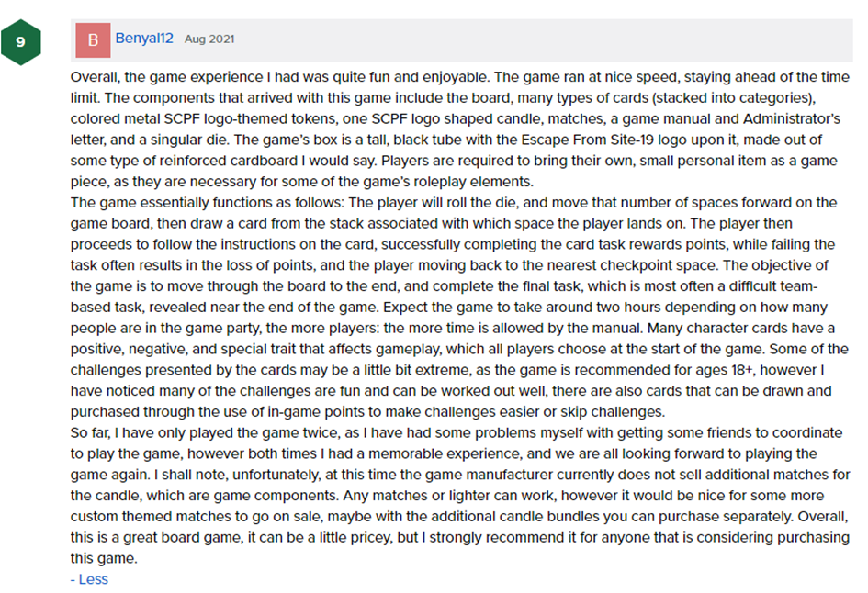The width and height of the screenshot is (868, 593).
Task: Open the red "B" user avatar
Action: 93,40
